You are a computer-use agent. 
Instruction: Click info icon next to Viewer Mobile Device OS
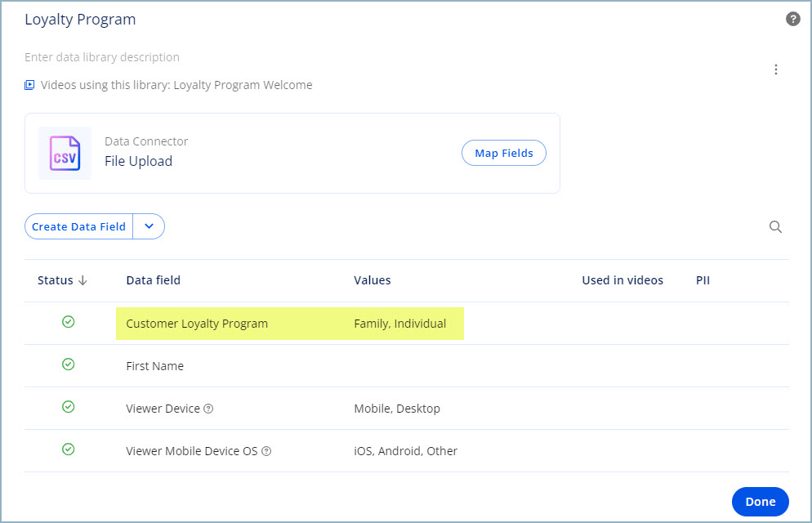[x=266, y=451]
